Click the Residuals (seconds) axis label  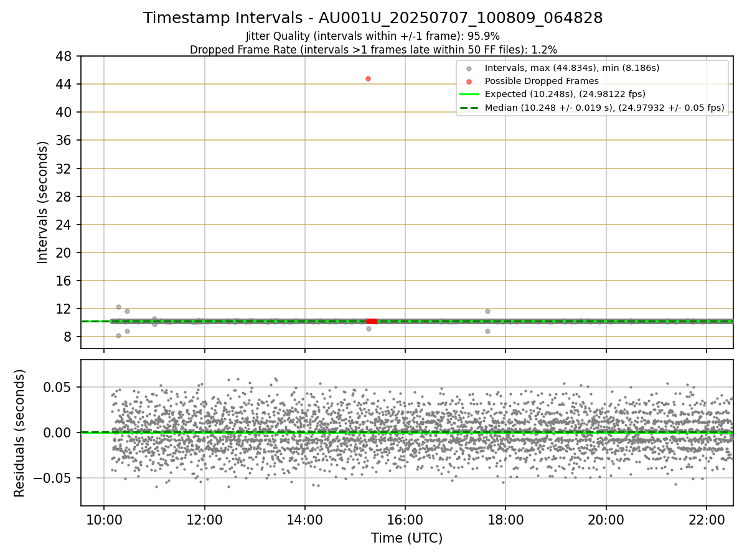pos(20,433)
